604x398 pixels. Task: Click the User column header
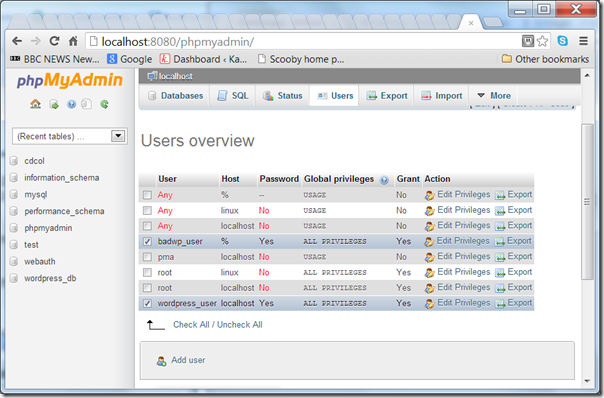coord(167,179)
